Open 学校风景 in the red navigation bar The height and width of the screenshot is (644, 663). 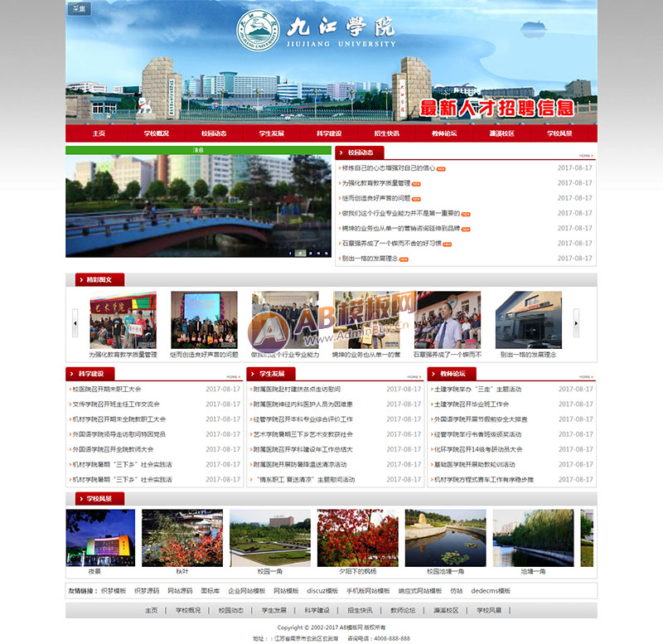559,133
